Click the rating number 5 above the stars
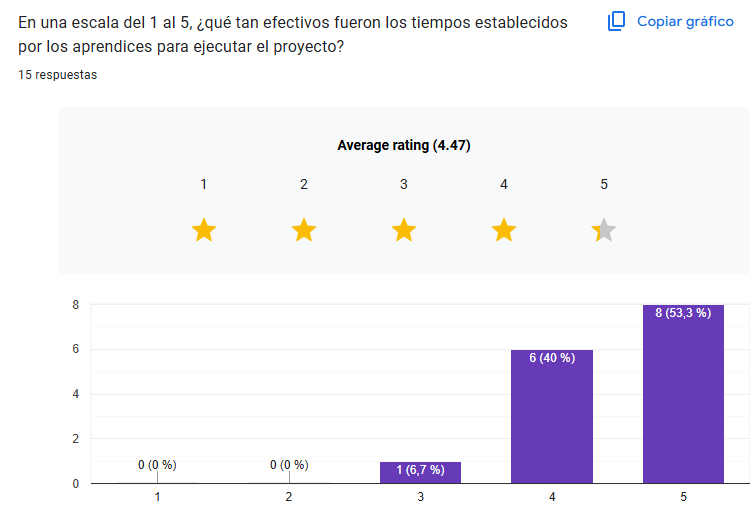Image resolution: width=755 pixels, height=525 pixels. (604, 184)
